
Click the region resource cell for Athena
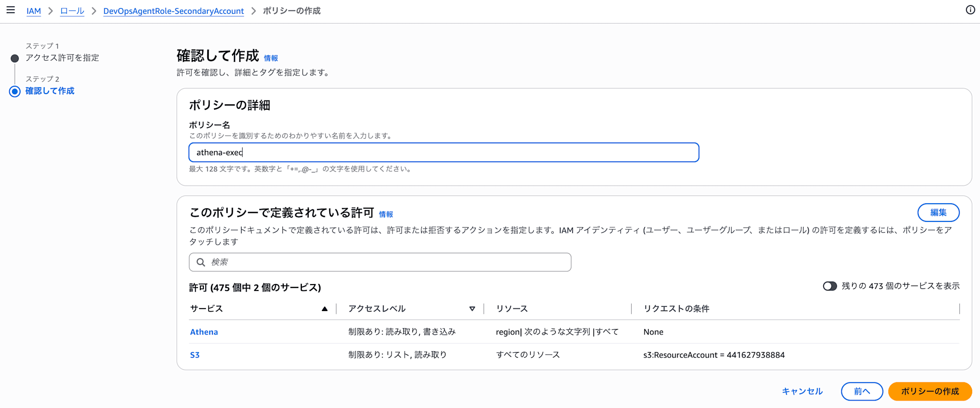point(557,332)
